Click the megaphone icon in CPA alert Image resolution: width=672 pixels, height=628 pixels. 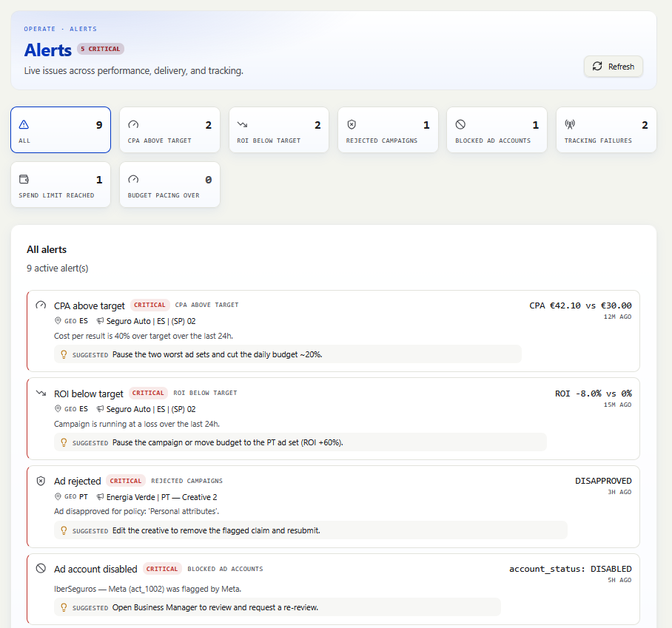(100, 321)
